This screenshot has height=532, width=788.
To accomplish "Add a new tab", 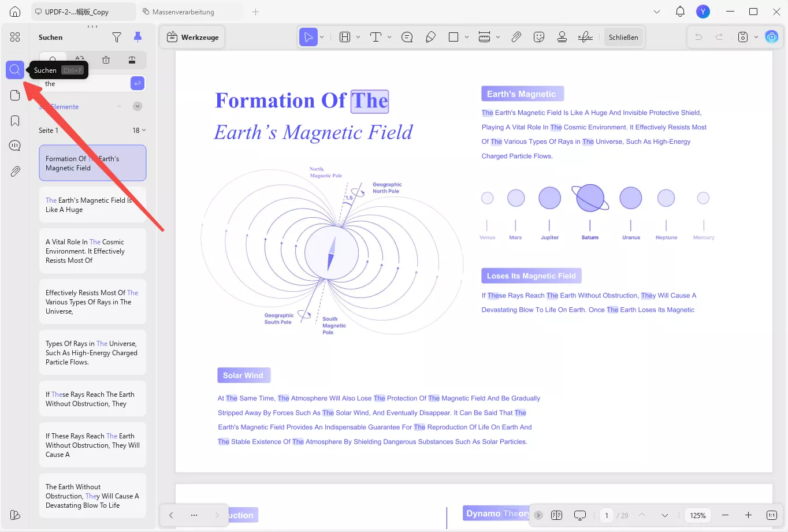I will coord(256,12).
